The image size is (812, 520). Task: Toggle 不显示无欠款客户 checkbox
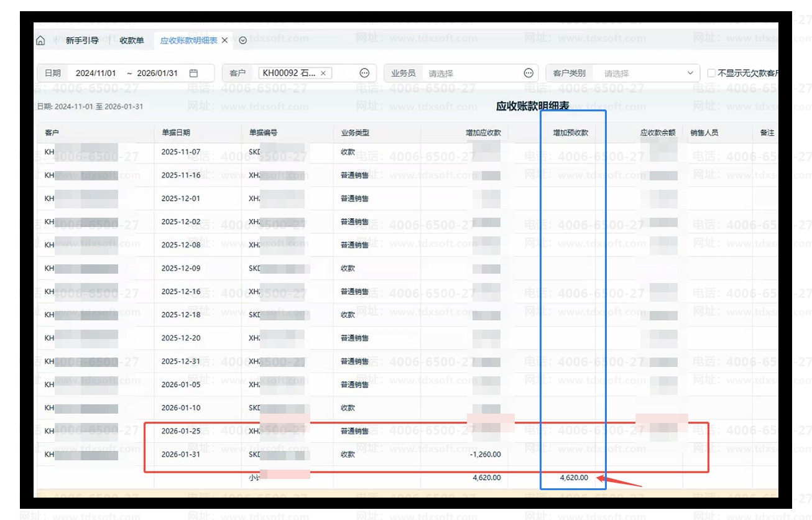(x=711, y=73)
